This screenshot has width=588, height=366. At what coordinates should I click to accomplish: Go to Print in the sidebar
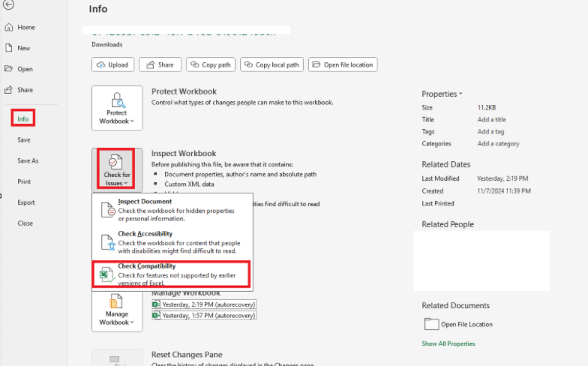(x=24, y=181)
